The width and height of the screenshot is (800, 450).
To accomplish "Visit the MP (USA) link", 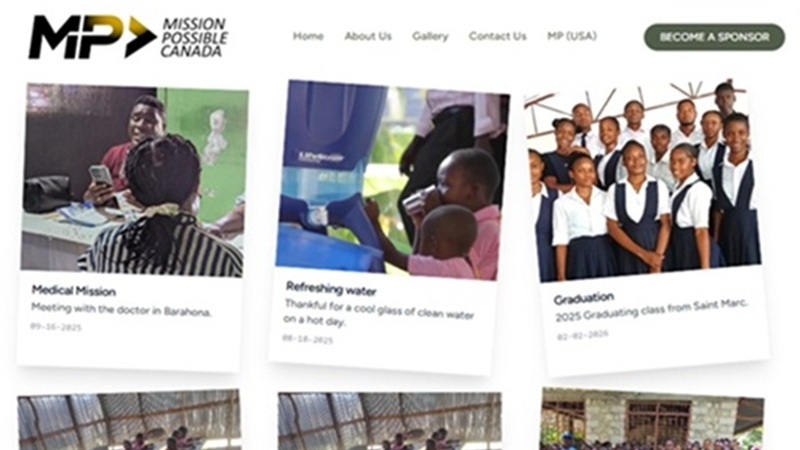I will tap(572, 36).
